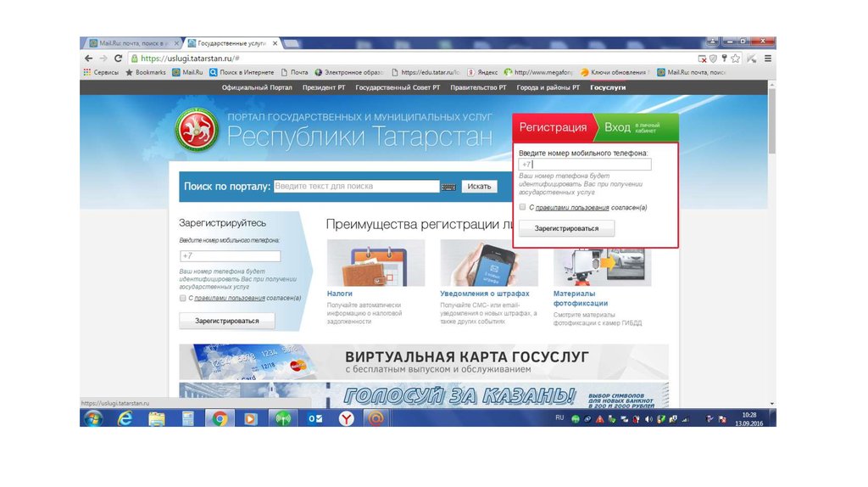This screenshot has width=868, height=487.
Task: Launch Internet Explorer from the taskbar
Action: [125, 418]
